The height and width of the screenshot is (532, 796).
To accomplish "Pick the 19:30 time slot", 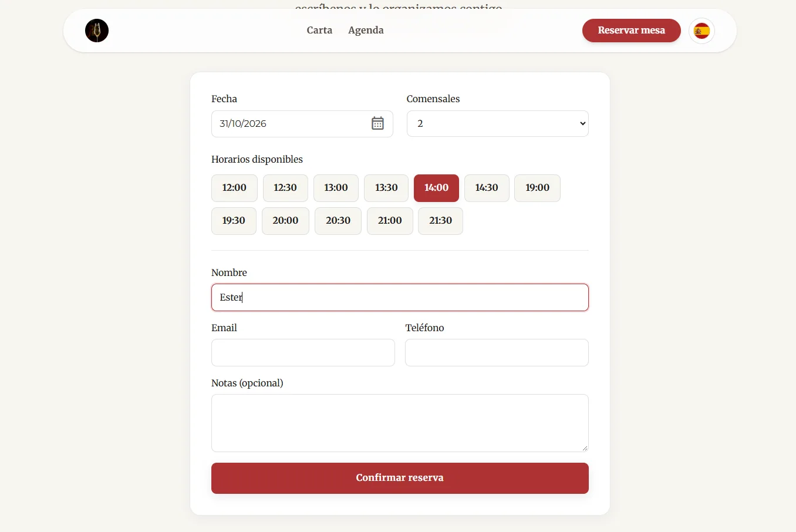I will click(x=234, y=221).
